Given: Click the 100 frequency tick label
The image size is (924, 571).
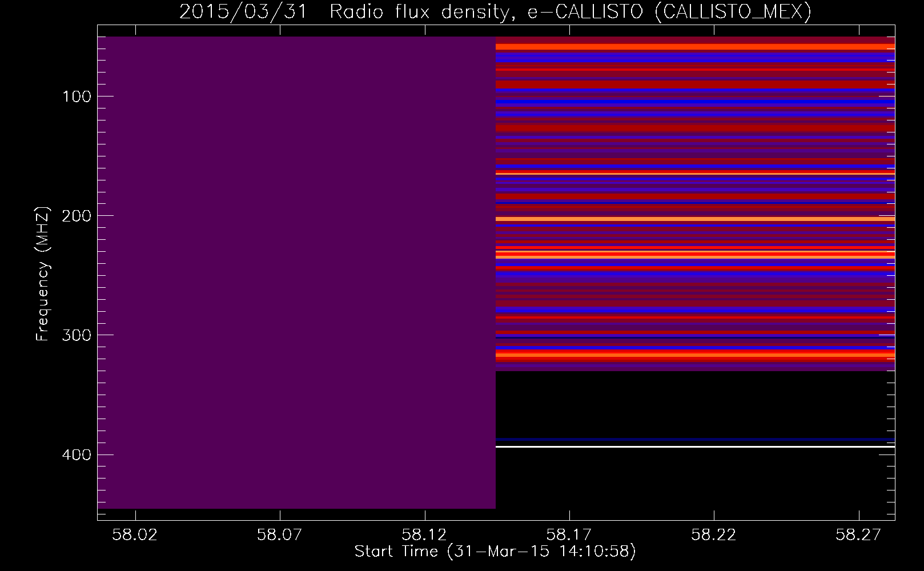Looking at the screenshot, I should point(77,96).
